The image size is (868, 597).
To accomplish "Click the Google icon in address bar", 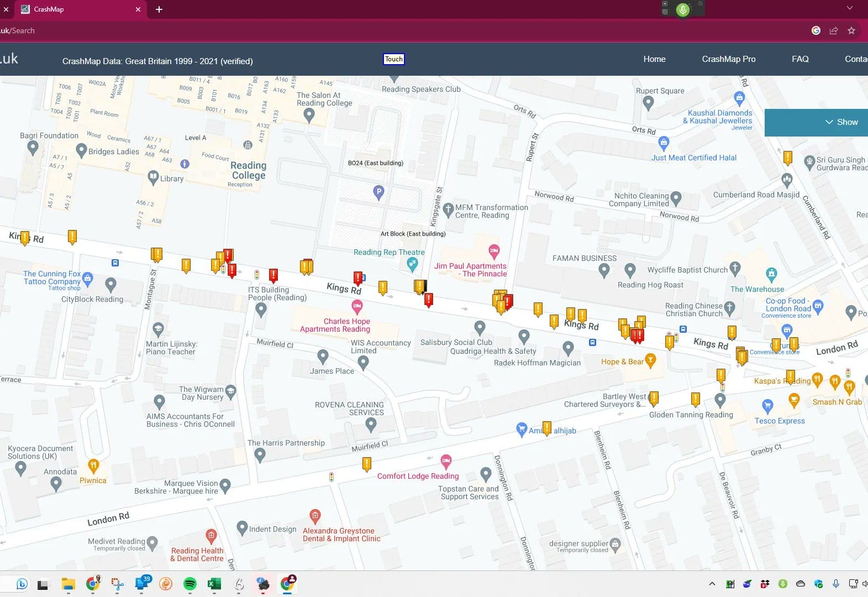I will [x=816, y=30].
